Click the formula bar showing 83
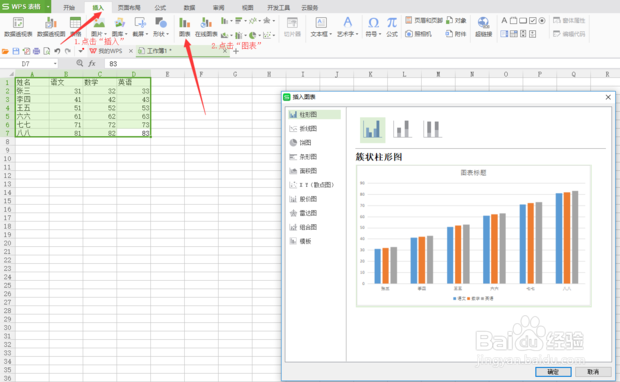The image size is (620, 382). pyautogui.click(x=361, y=63)
